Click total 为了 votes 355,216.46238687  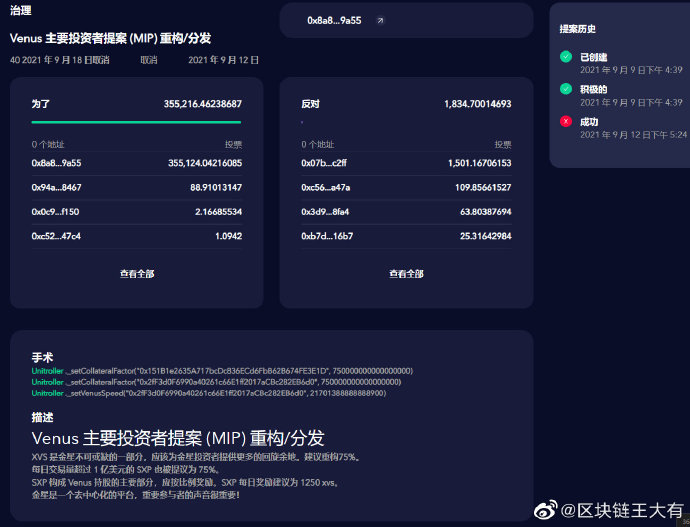click(202, 104)
